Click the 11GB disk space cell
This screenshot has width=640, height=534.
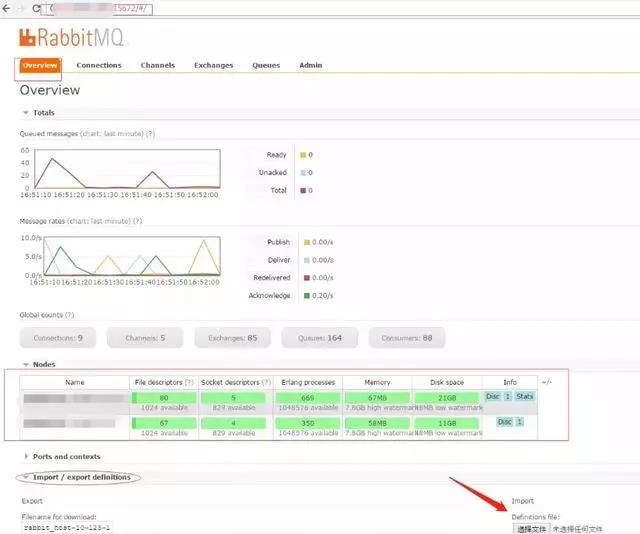[x=447, y=423]
